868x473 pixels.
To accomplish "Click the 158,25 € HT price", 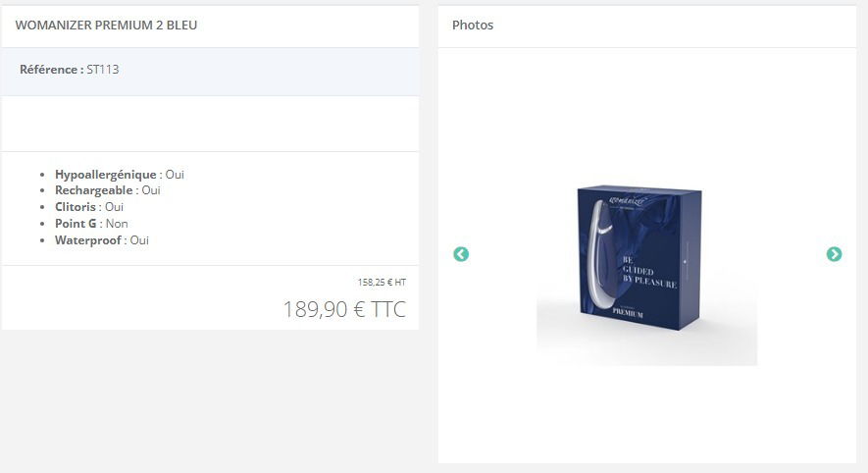I will pyautogui.click(x=382, y=282).
